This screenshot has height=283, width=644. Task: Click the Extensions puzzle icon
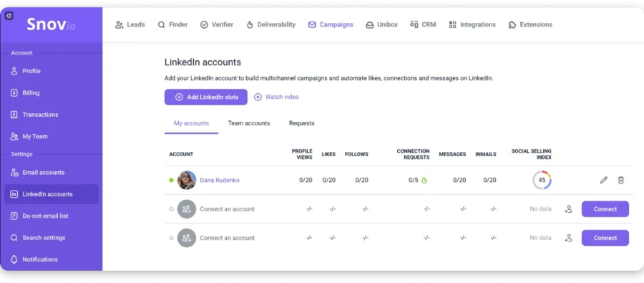(x=512, y=24)
